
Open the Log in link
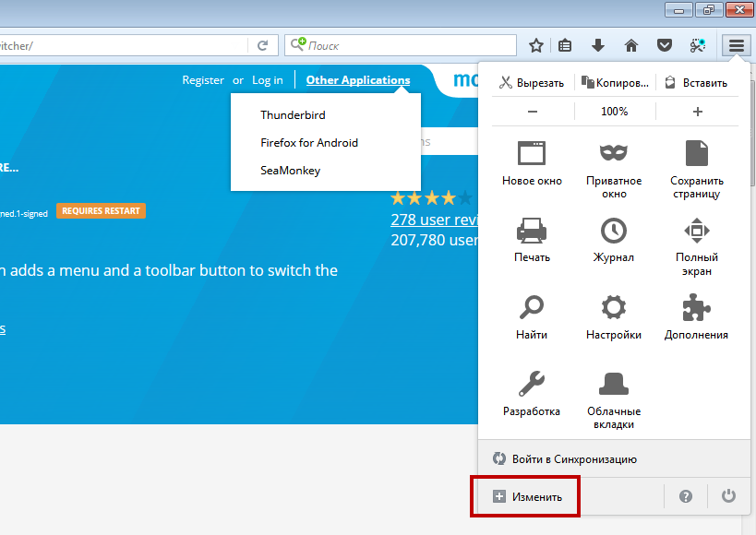(268, 80)
